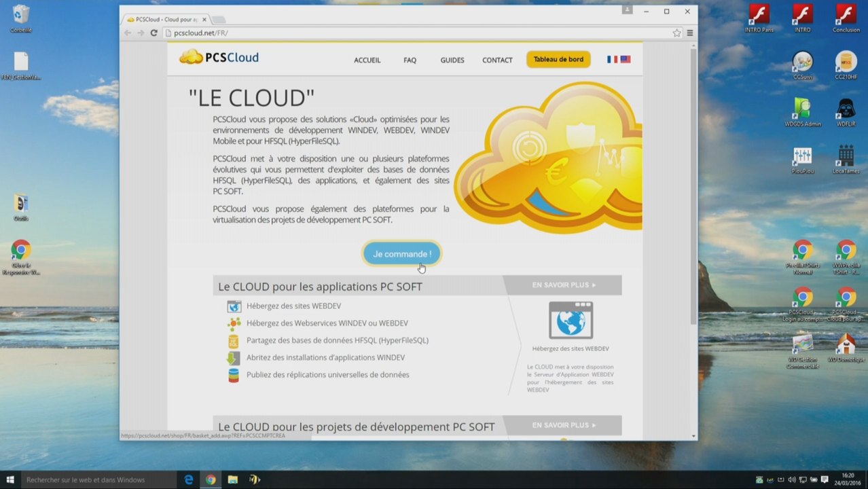Viewport: 868px width, 489px height.
Task: Open Edge from the taskbar
Action: [189, 479]
